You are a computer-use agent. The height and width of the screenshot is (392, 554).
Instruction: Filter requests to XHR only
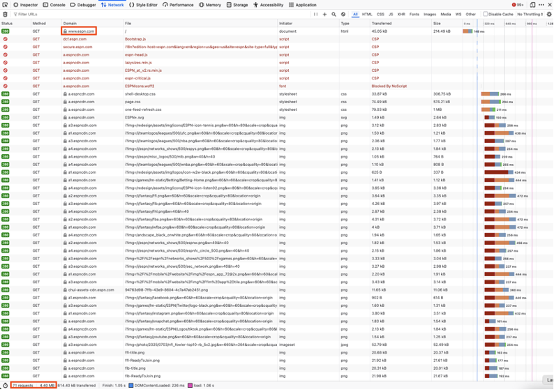pos(401,15)
